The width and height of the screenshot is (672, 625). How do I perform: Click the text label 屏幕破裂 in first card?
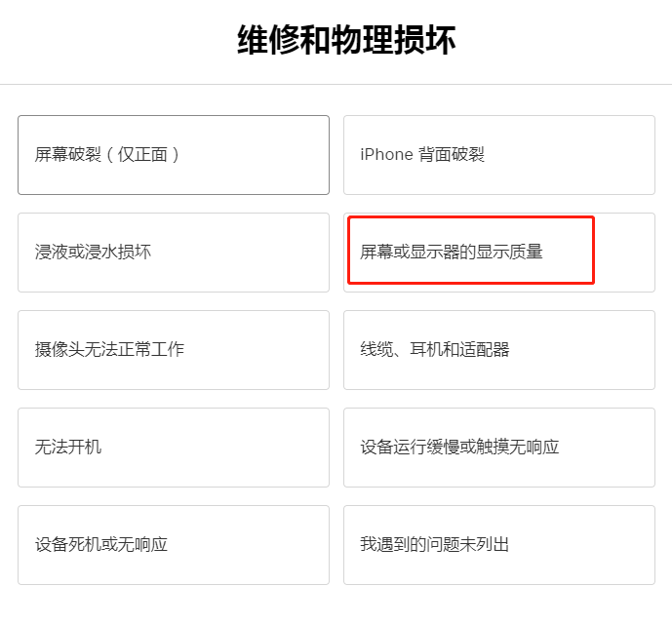click(x=68, y=155)
